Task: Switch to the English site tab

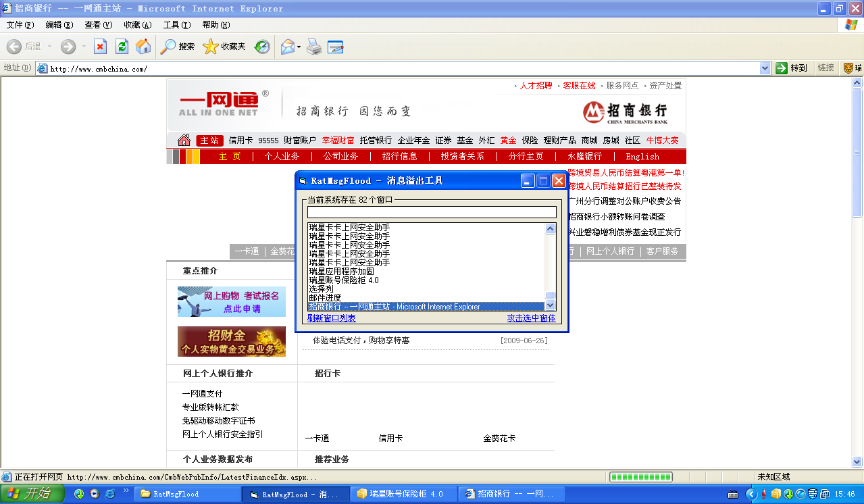Action: [642, 157]
